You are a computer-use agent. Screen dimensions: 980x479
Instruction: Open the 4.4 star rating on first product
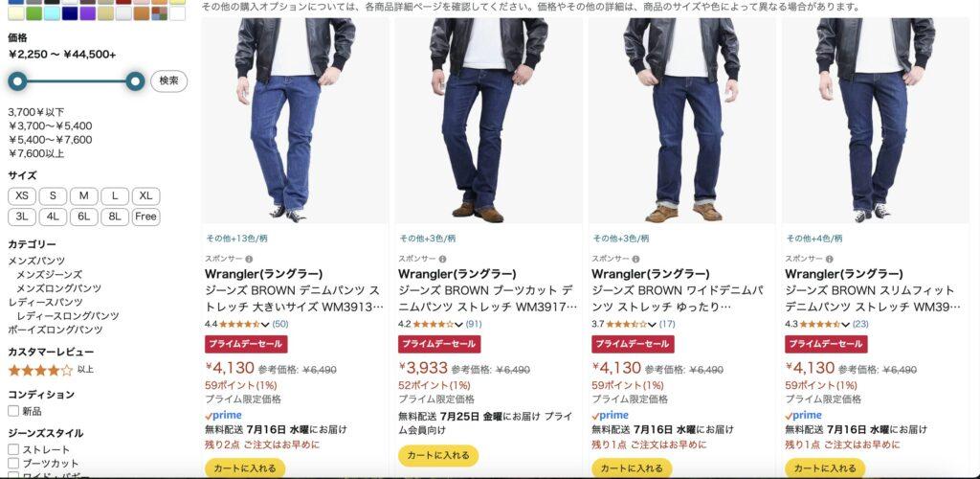[x=239, y=325]
